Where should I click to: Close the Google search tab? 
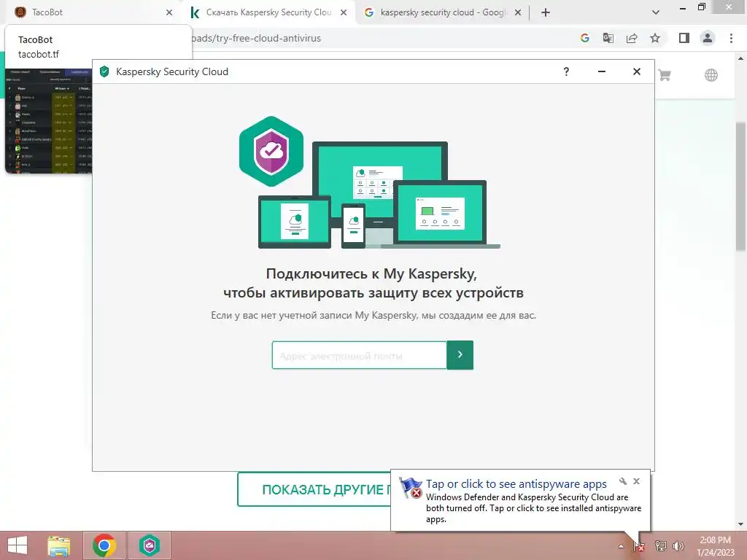518,12
